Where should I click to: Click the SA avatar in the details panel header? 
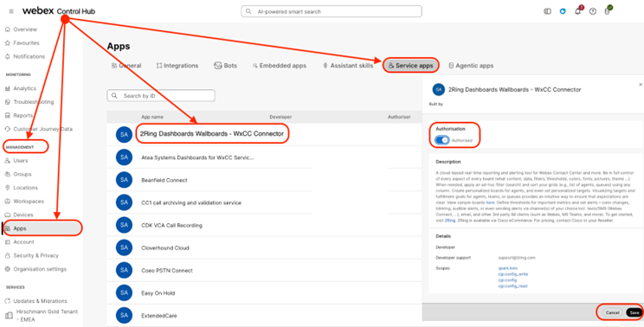click(x=439, y=89)
